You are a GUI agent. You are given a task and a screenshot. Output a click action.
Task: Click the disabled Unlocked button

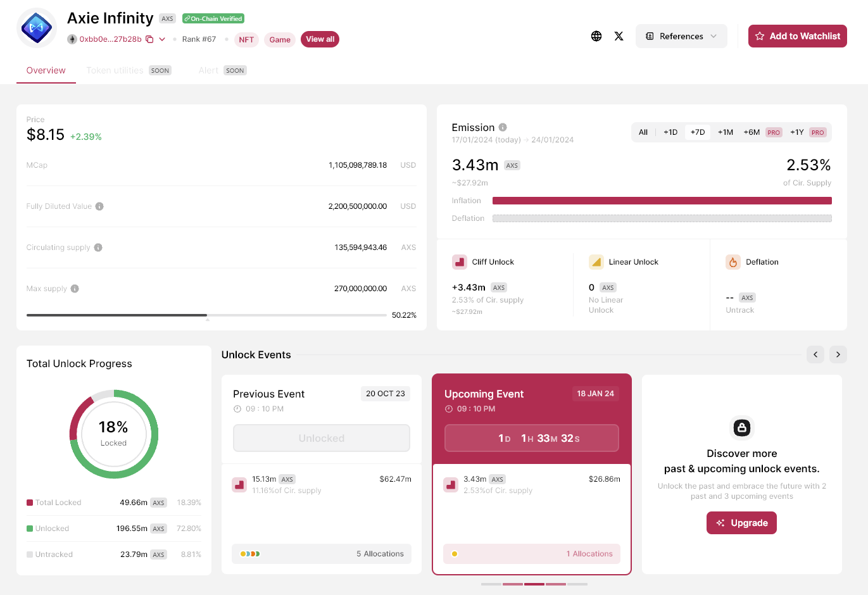[322, 438]
